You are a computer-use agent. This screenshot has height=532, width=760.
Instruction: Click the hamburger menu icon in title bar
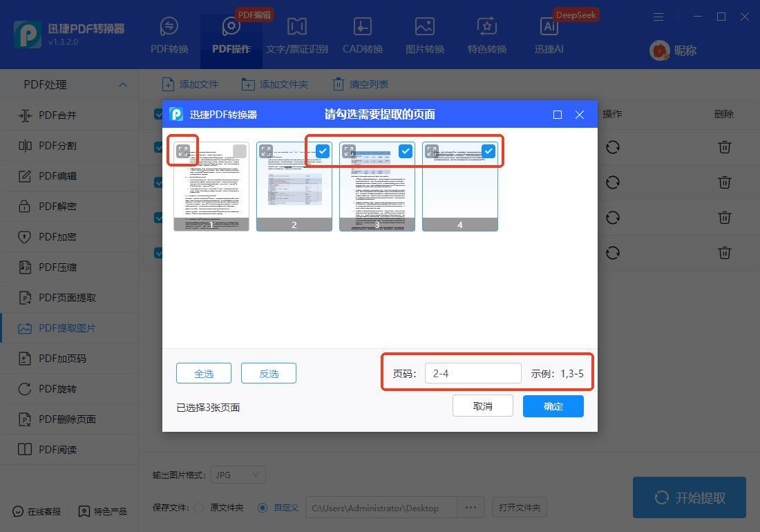[x=658, y=17]
